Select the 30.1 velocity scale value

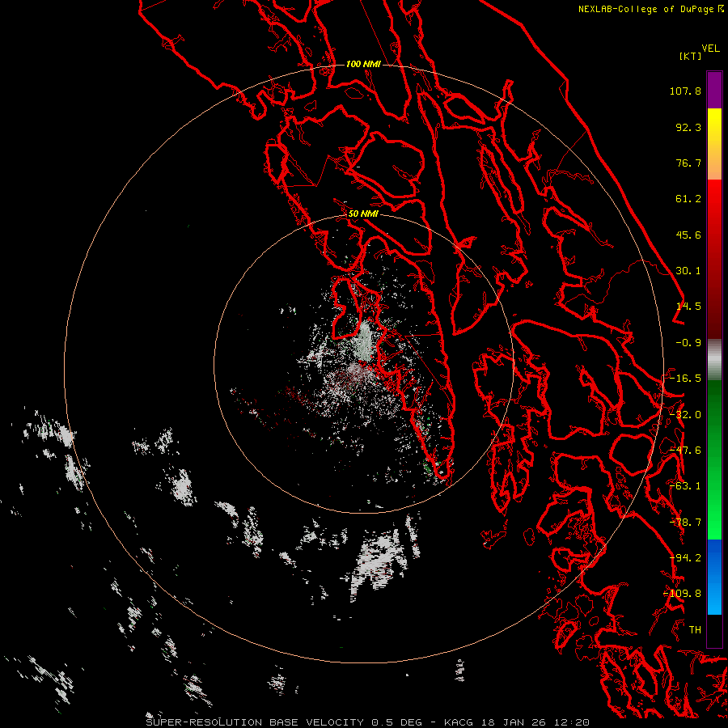pyautogui.click(x=688, y=271)
